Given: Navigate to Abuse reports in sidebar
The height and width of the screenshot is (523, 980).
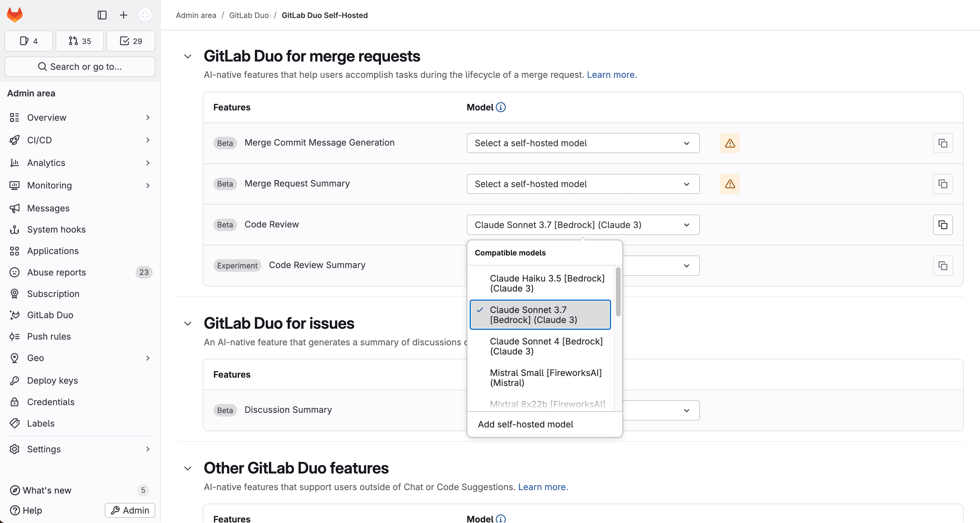Looking at the screenshot, I should 56,272.
